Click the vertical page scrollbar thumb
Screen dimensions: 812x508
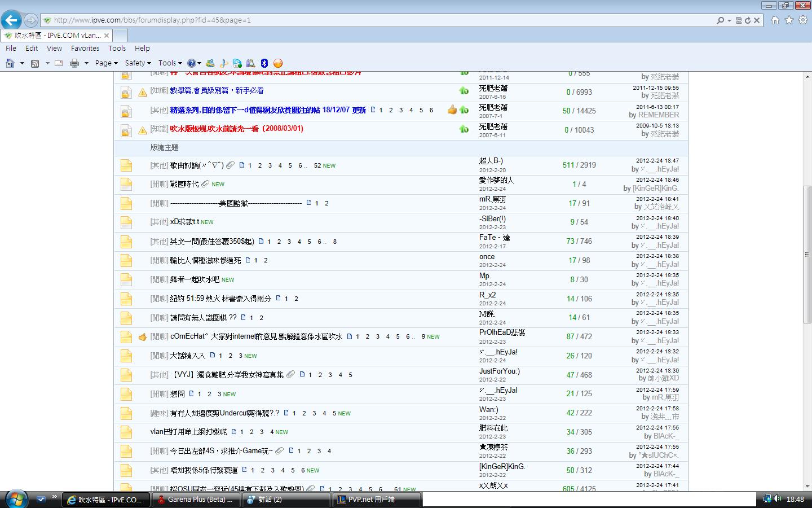[807, 254]
